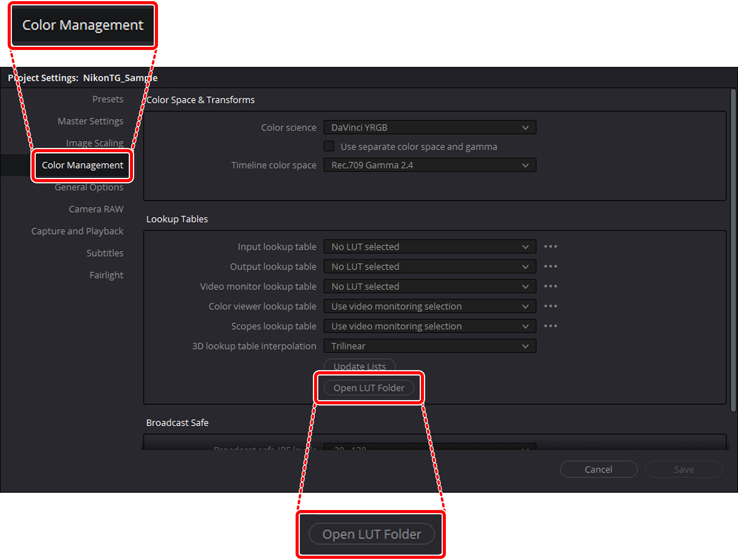
Task: Switch to Master Settings
Action: [90, 121]
